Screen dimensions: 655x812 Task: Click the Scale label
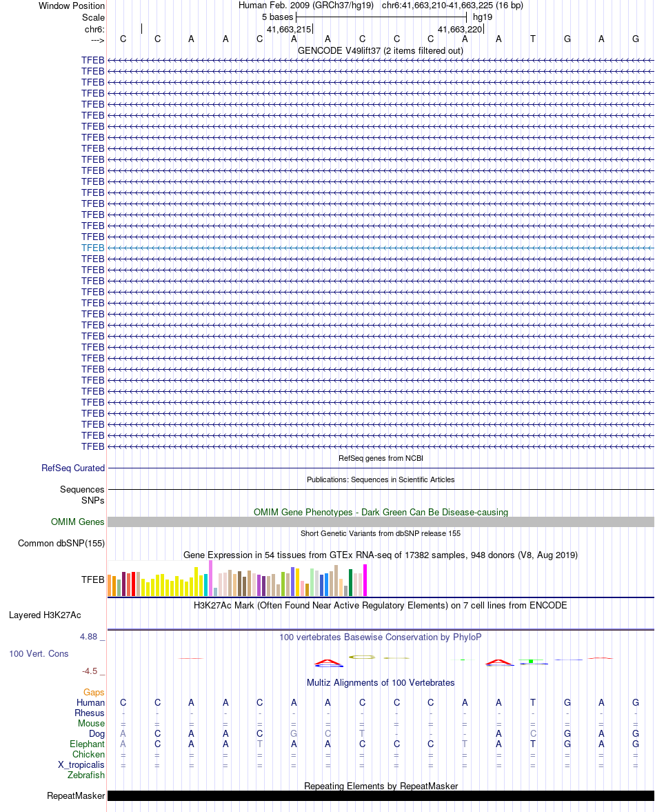pyautogui.click(x=93, y=18)
